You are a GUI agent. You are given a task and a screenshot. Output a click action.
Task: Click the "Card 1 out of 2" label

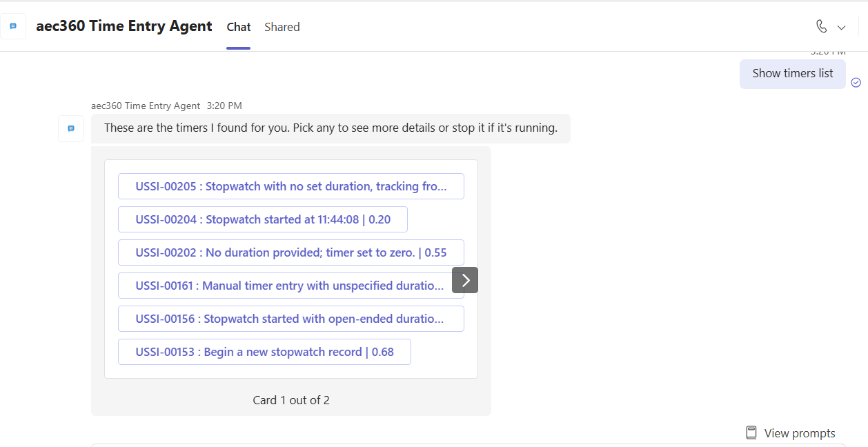point(290,400)
